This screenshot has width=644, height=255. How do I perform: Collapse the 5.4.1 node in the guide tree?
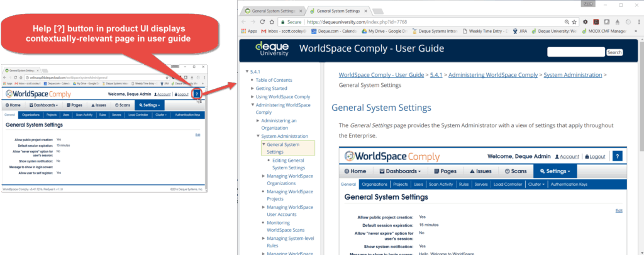[x=247, y=71]
